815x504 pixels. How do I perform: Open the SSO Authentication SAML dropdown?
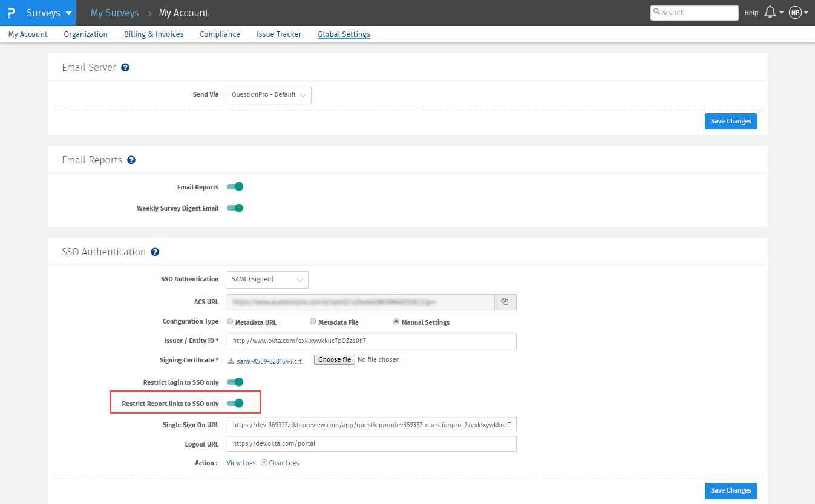tap(267, 280)
